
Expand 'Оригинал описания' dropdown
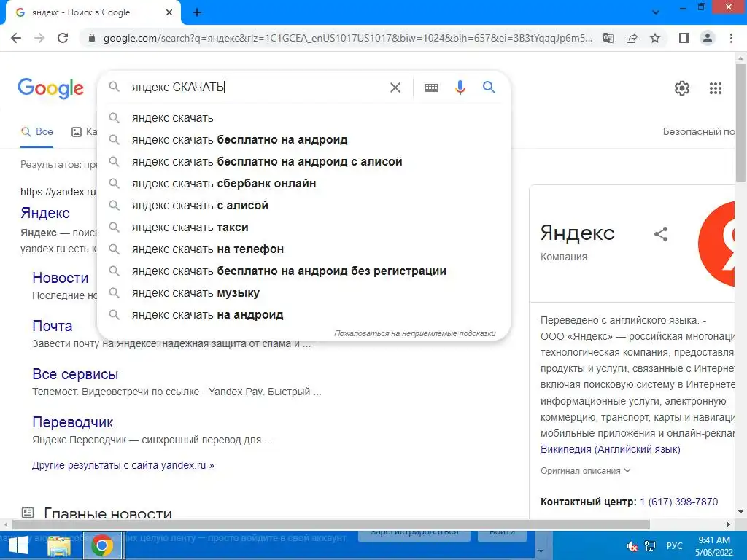tap(586, 470)
